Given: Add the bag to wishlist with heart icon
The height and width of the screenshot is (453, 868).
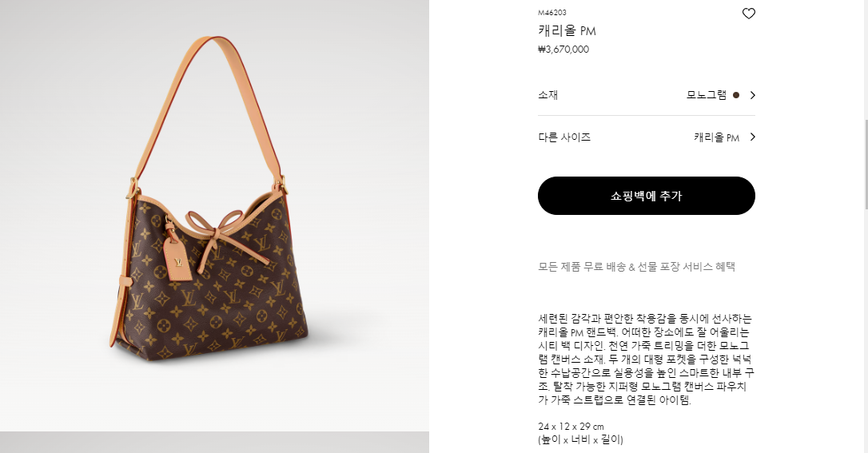Looking at the screenshot, I should tap(748, 14).
